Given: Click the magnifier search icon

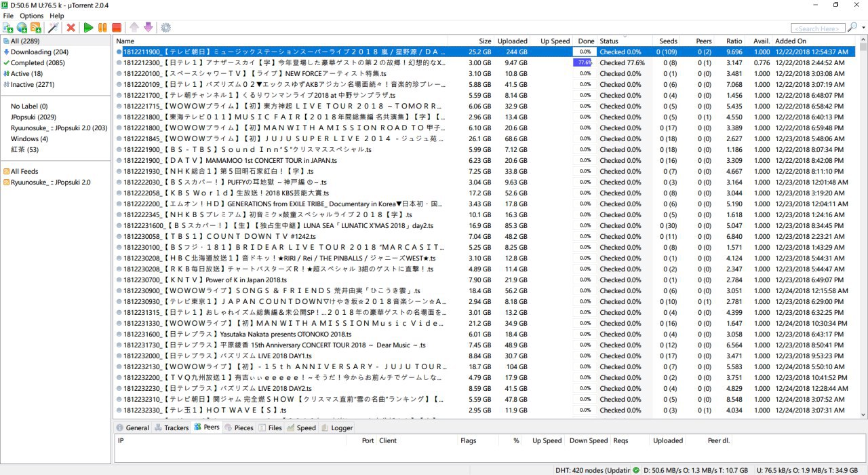Looking at the screenshot, I should click(852, 28).
